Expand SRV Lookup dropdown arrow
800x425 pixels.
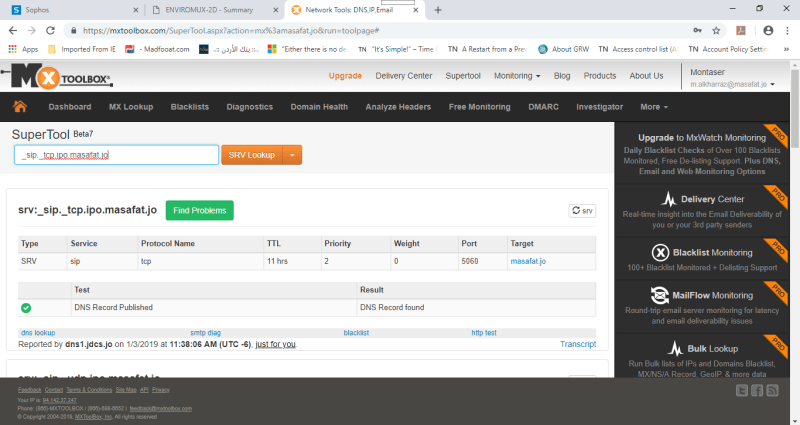[x=292, y=155]
